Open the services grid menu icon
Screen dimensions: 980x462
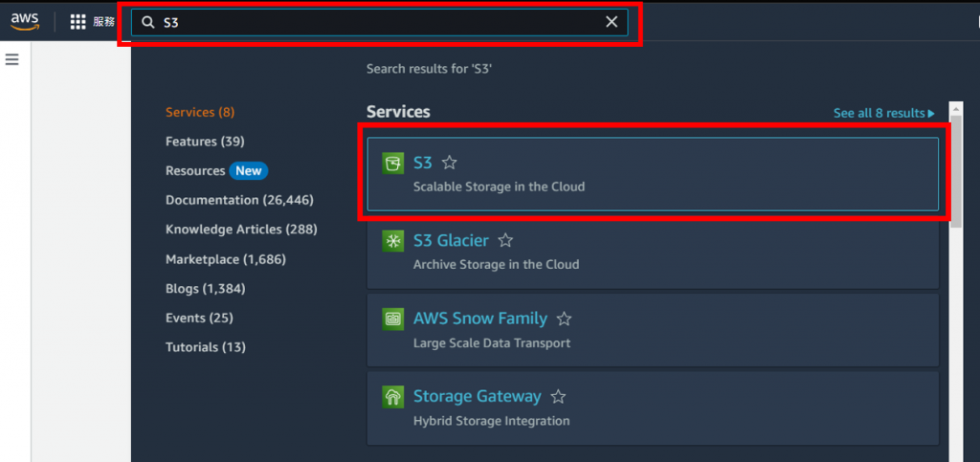point(78,22)
